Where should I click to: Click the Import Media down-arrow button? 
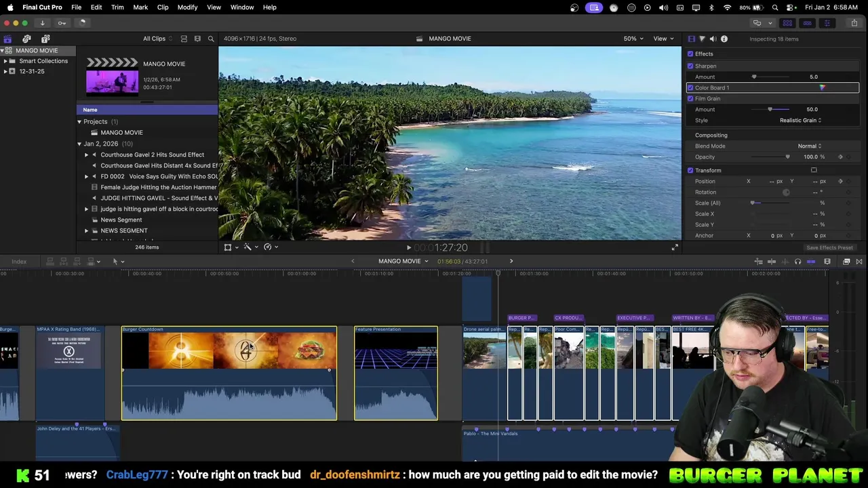point(42,23)
